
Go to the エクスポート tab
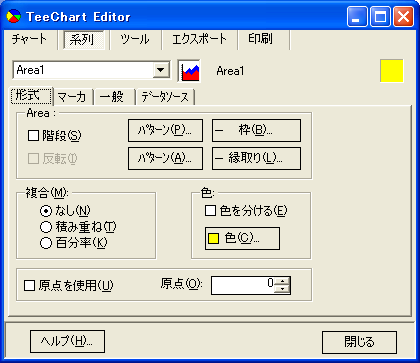[199, 40]
